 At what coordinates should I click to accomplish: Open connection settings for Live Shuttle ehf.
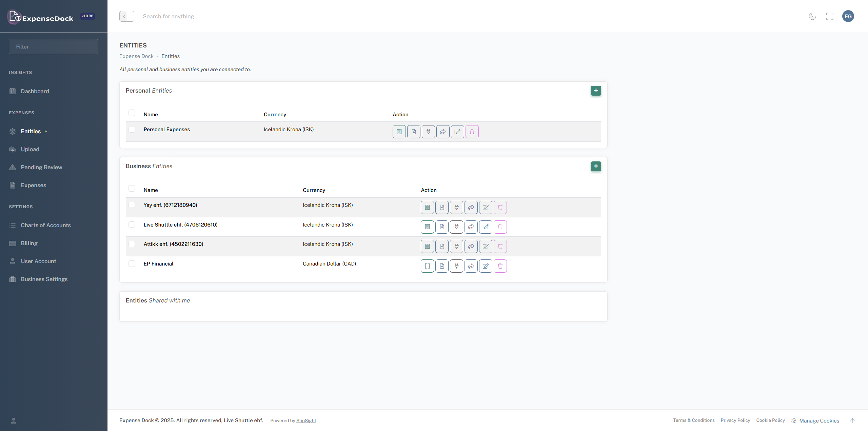tap(456, 227)
